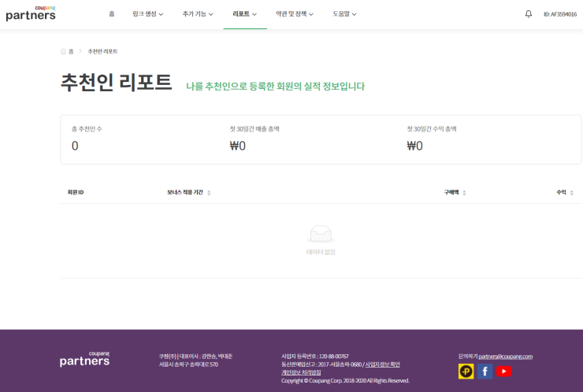Click the green subtitle about 추천인 실적 정보
Viewport: 583px width, 392px height.
276,87
